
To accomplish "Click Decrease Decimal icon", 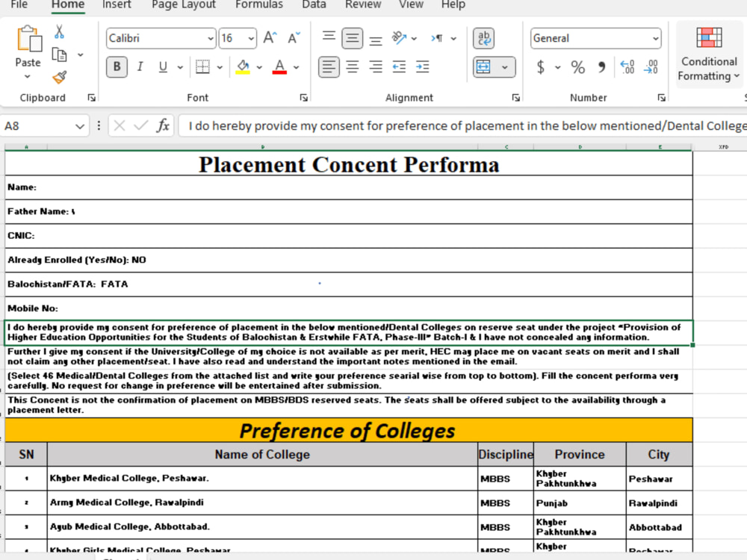I will click(651, 67).
